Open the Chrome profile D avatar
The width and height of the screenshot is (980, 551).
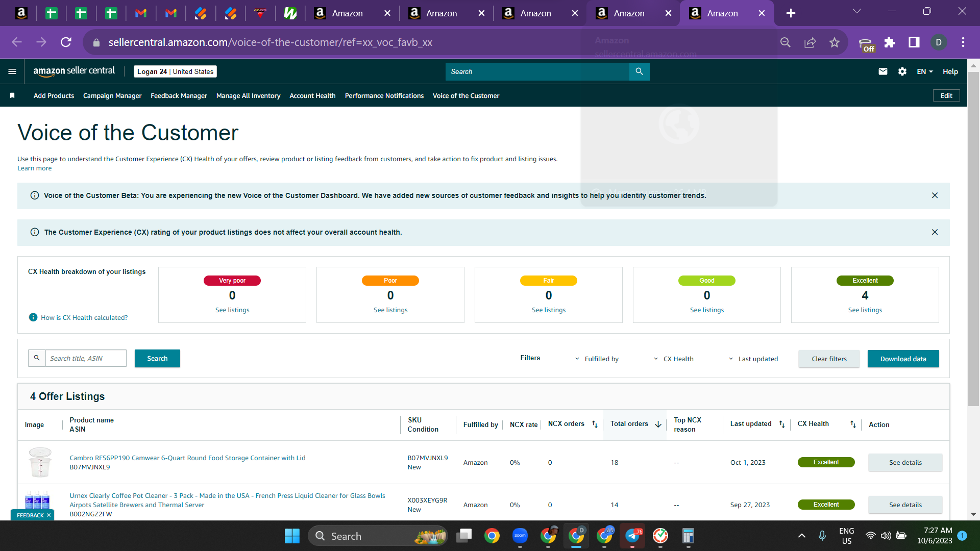point(939,42)
